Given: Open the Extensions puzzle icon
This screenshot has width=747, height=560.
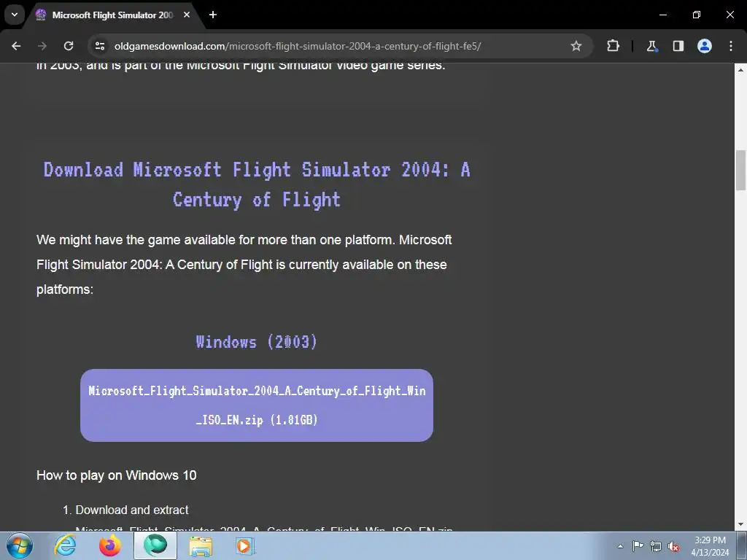Looking at the screenshot, I should click(613, 46).
